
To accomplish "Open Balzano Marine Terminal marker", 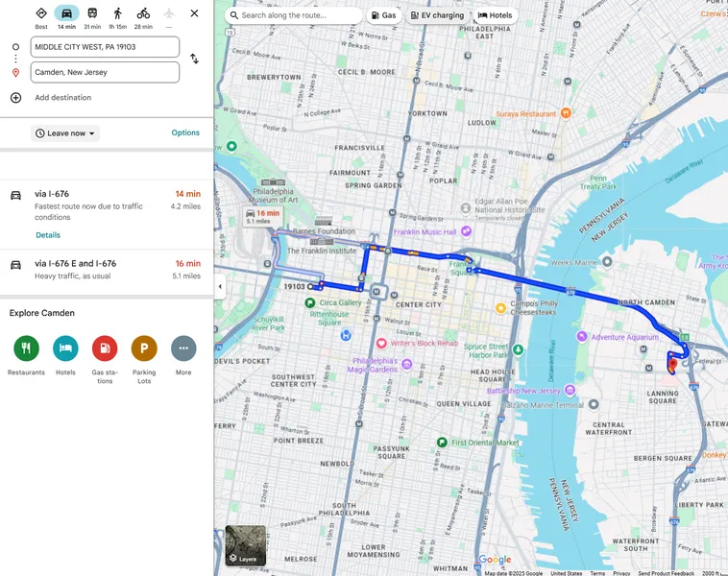I will [x=594, y=404].
